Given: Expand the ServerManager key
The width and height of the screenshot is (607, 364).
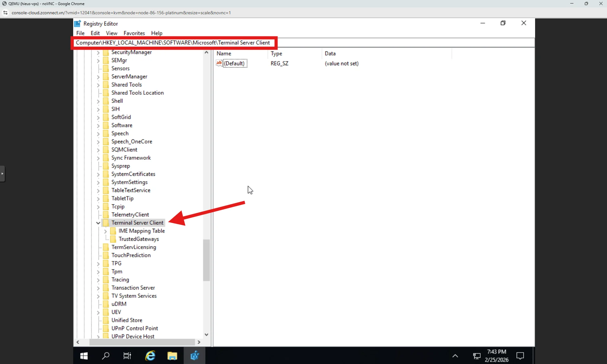Looking at the screenshot, I should click(x=98, y=77).
